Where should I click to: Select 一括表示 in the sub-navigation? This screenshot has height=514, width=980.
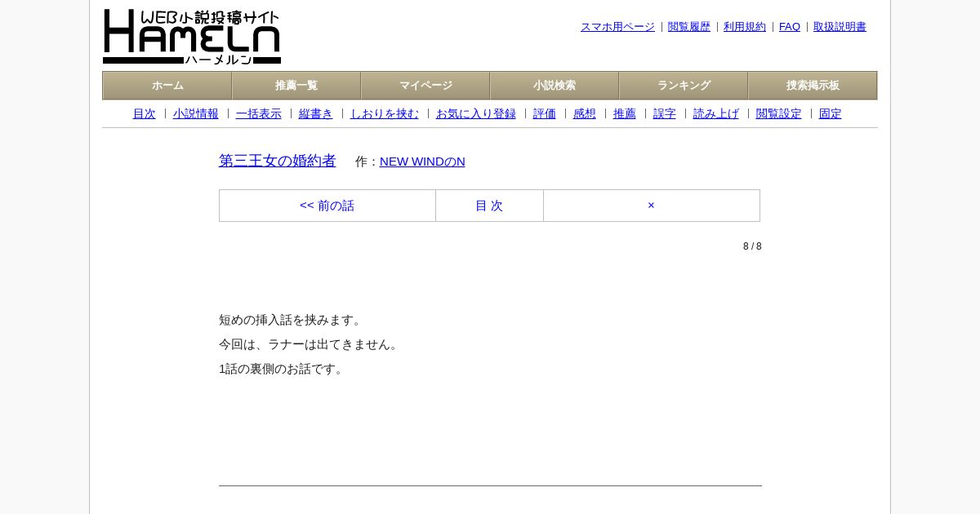pos(259,113)
